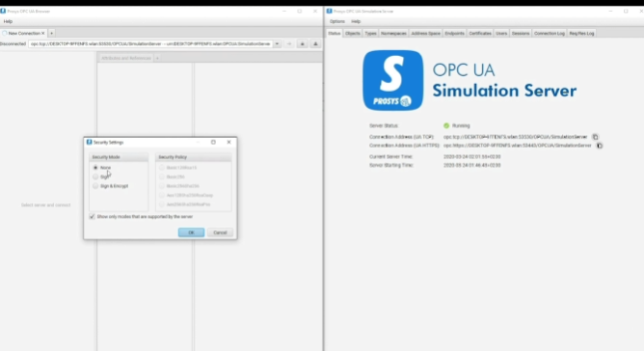
Task: Switch to the Req/Res Log tab
Action: tap(581, 34)
